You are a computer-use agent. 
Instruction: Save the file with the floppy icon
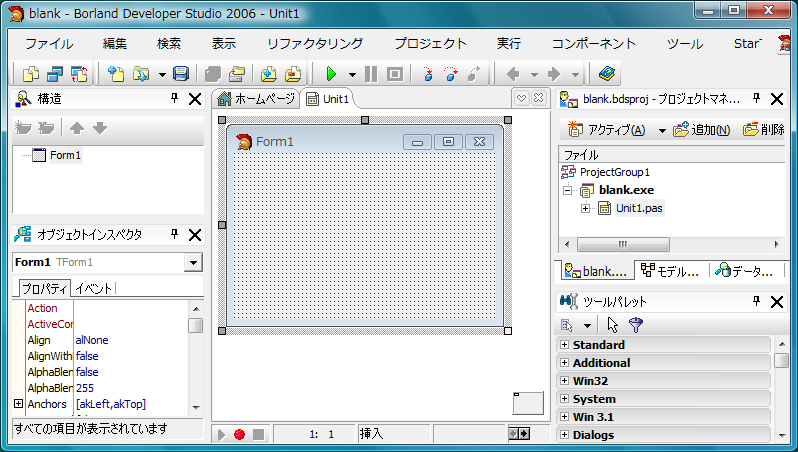click(181, 74)
